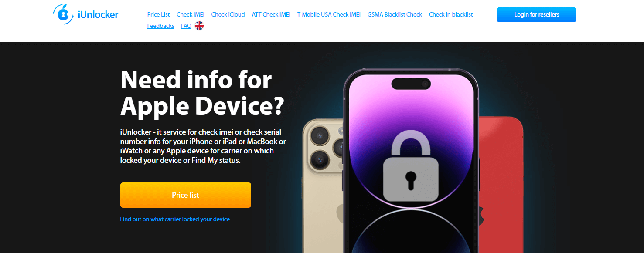Open the Feedbacks page

160,26
